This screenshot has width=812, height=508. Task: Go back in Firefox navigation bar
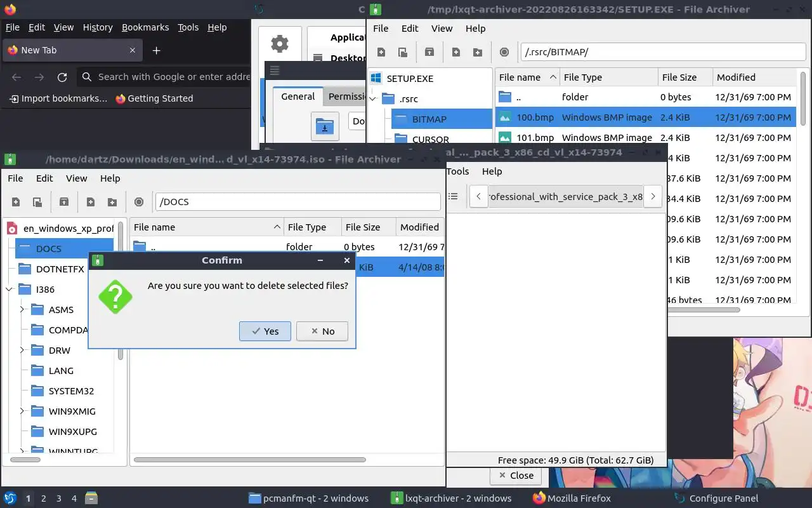(16, 77)
